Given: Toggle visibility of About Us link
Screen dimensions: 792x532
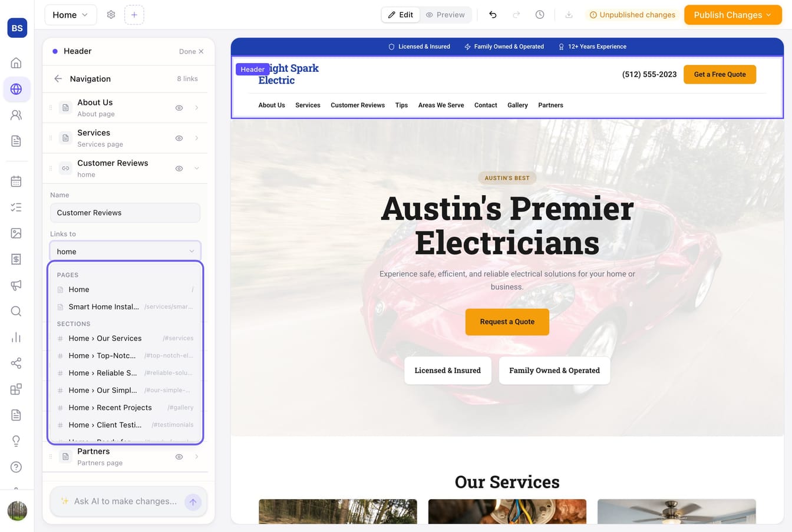Looking at the screenshot, I should tap(179, 108).
